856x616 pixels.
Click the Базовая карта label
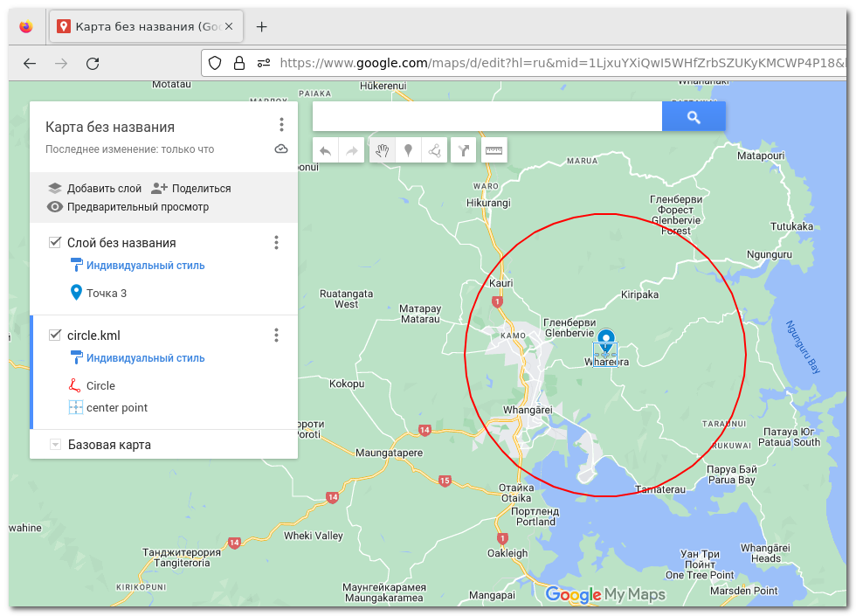click(x=109, y=445)
